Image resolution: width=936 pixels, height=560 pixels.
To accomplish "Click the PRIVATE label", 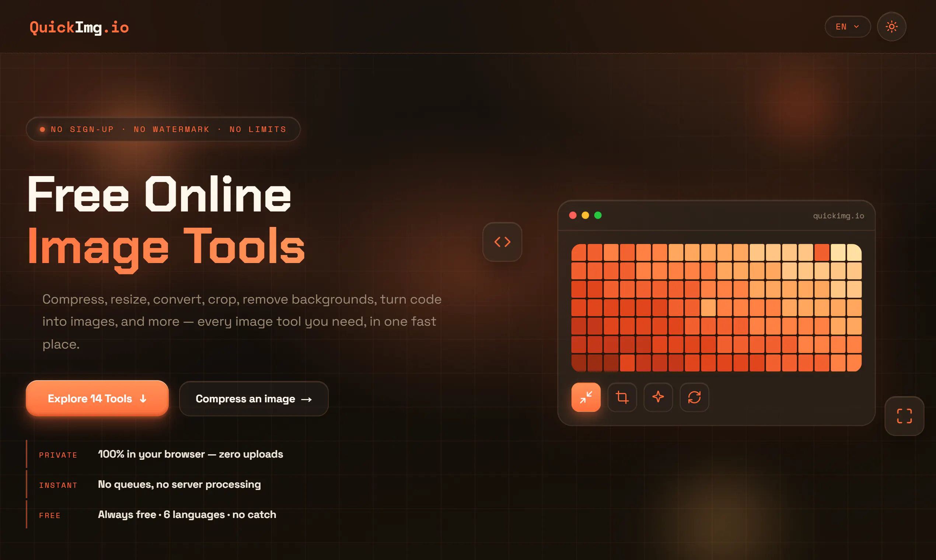I will click(x=58, y=455).
